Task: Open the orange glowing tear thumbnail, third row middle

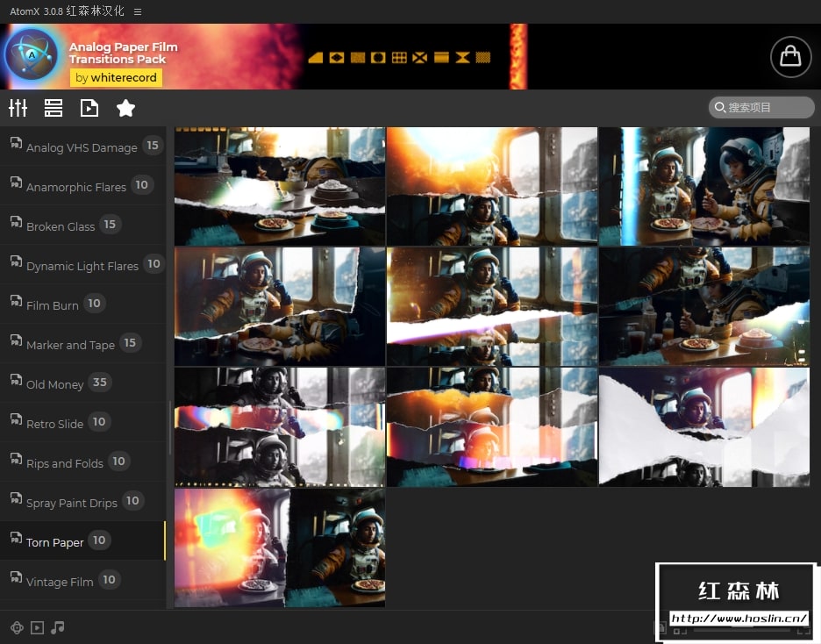Action: point(492,426)
